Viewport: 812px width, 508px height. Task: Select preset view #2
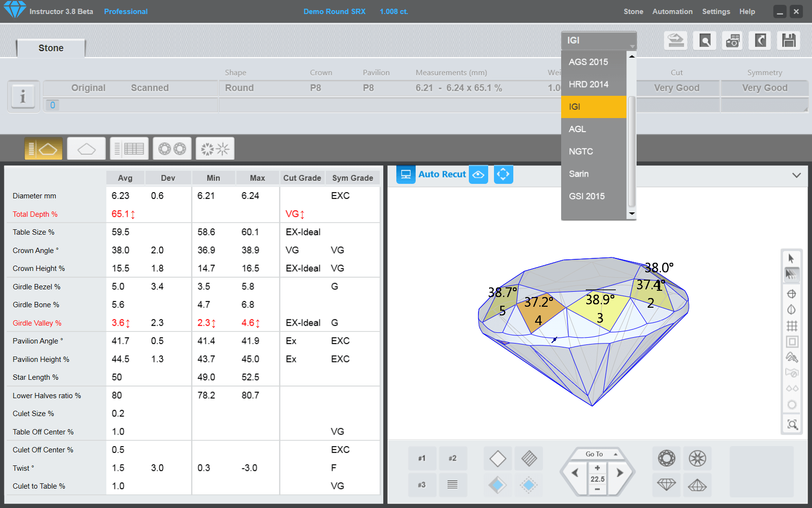453,458
